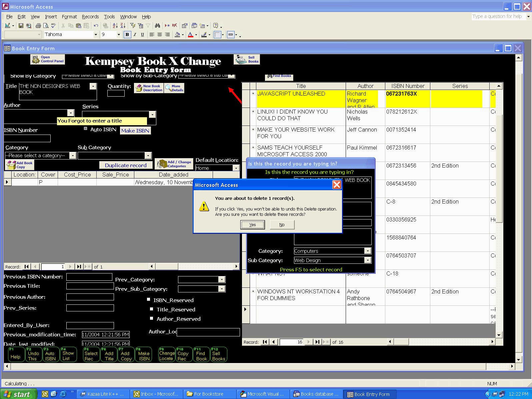Image resolution: width=532 pixels, height=399 pixels.
Task: Run the Spelling check icon
Action: click(53, 26)
